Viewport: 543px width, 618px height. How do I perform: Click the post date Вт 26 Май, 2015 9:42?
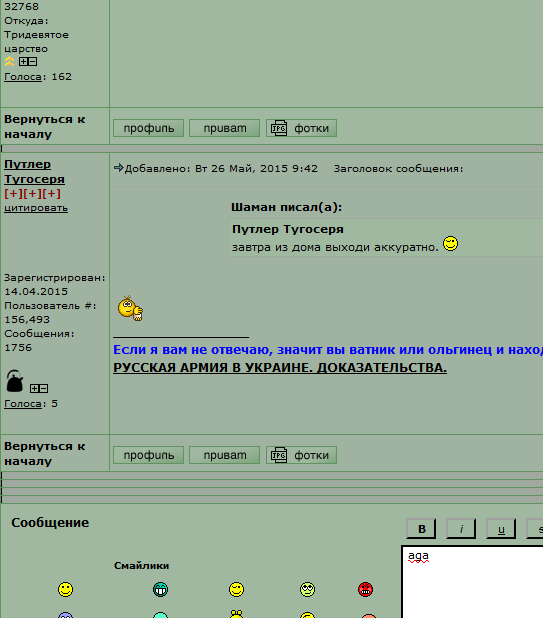point(257,169)
